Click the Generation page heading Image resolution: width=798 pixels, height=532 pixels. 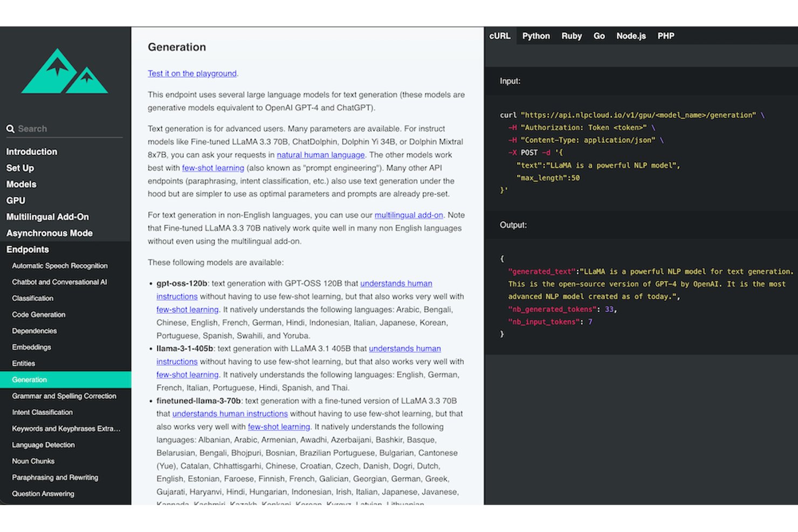coord(177,47)
